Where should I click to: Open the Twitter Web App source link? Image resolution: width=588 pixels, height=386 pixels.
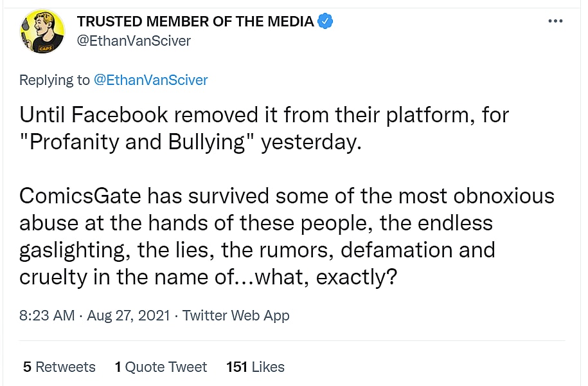236,315
